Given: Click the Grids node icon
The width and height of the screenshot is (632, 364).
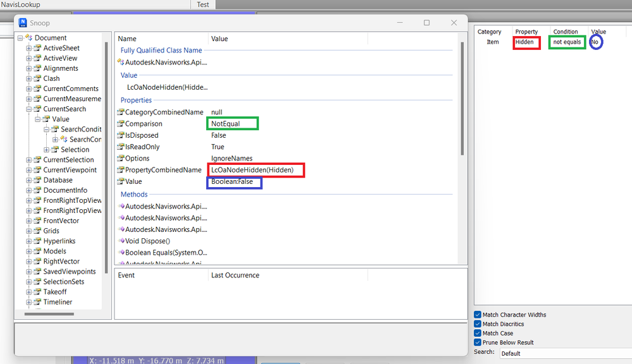Looking at the screenshot, I should (x=37, y=231).
